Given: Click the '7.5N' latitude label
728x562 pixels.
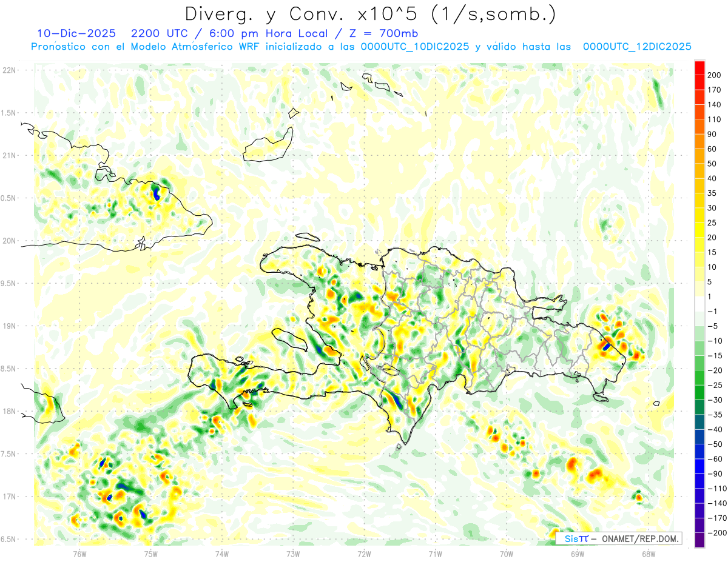Looking at the screenshot, I should tap(8, 454).
